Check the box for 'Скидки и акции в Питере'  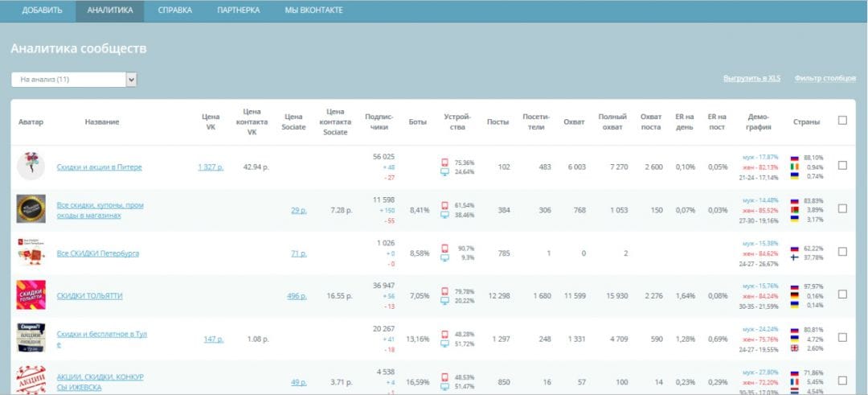pos(842,165)
